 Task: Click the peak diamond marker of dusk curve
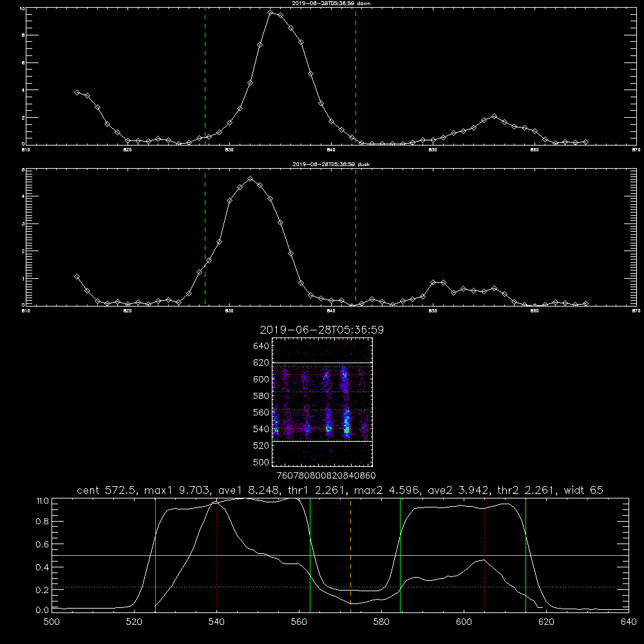click(x=250, y=178)
